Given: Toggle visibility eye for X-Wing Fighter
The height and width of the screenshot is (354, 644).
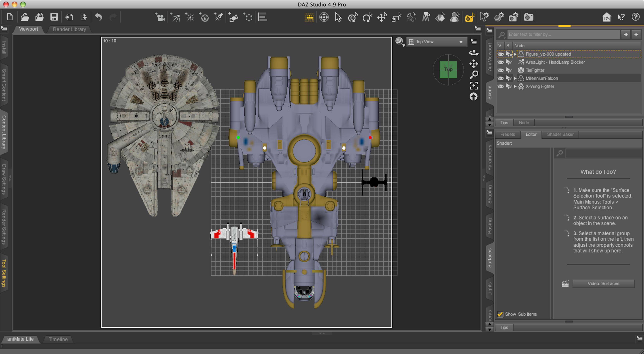Looking at the screenshot, I should tap(500, 87).
